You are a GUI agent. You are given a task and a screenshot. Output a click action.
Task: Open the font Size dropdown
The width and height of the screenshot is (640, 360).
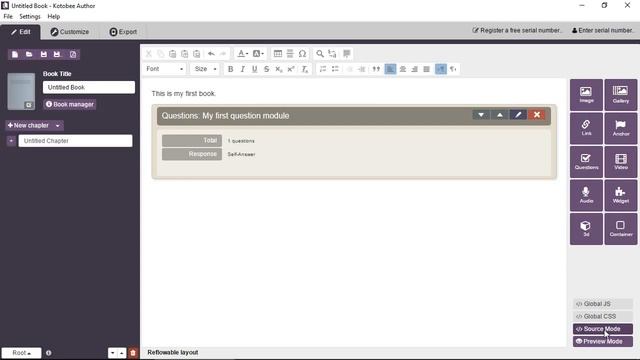pos(205,69)
